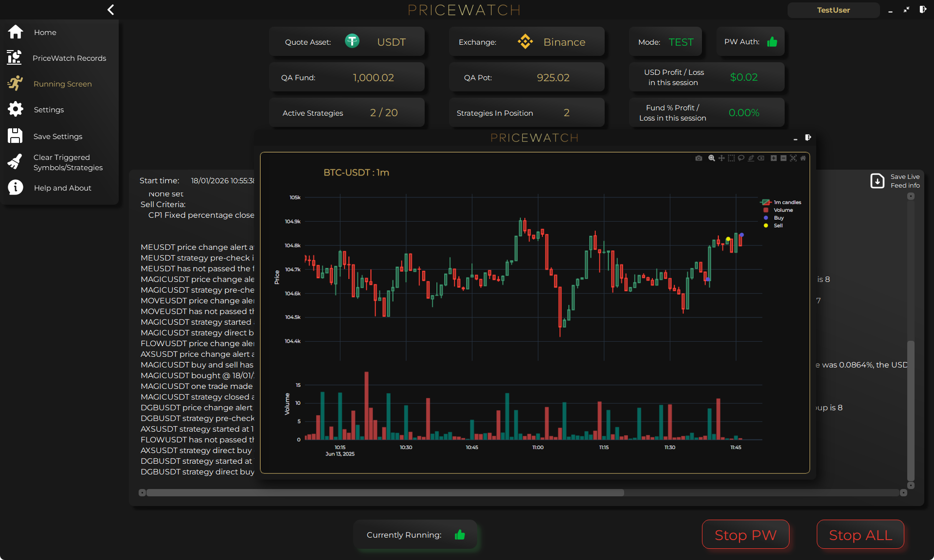
Task: Click the TEST mode label
Action: (681, 42)
